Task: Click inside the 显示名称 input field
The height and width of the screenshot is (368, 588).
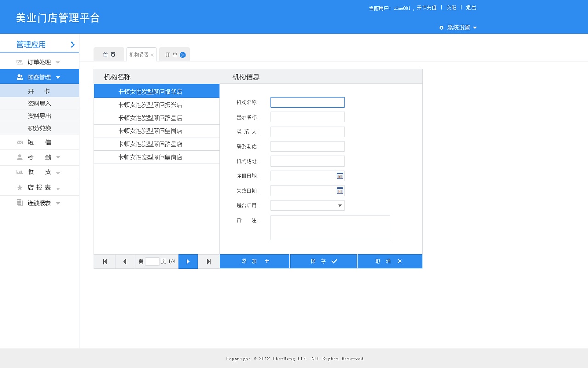Action: [307, 117]
